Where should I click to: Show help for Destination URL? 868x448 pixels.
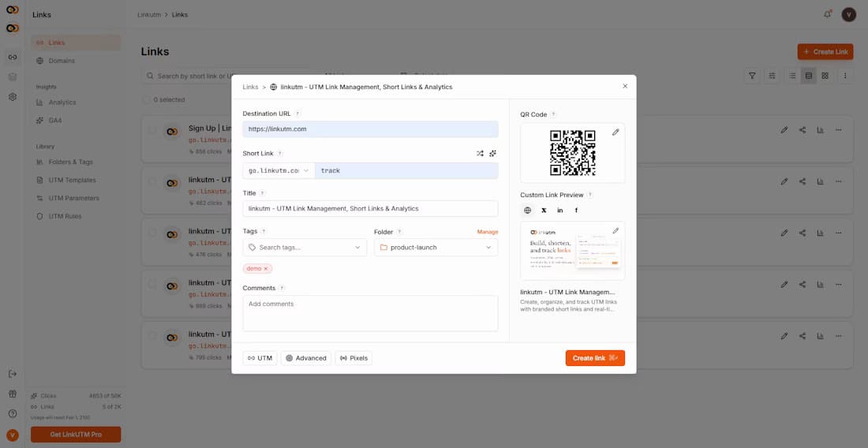pos(297,114)
